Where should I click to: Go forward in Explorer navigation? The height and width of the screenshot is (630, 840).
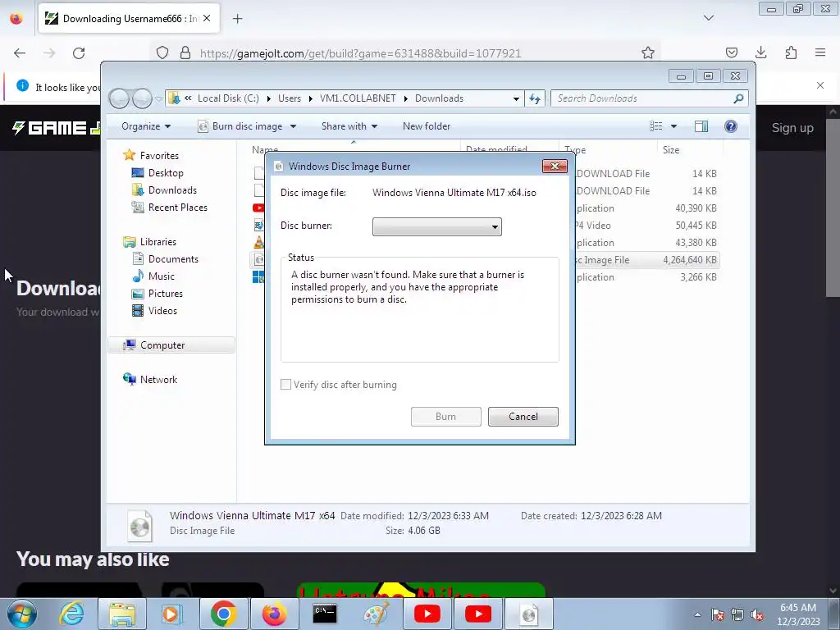142,98
